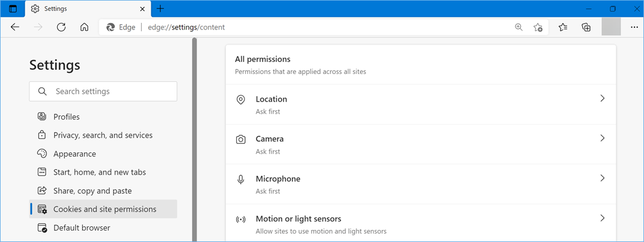Screen dimensions: 644x242
Task: Click the Search settings input field
Action: (111, 92)
